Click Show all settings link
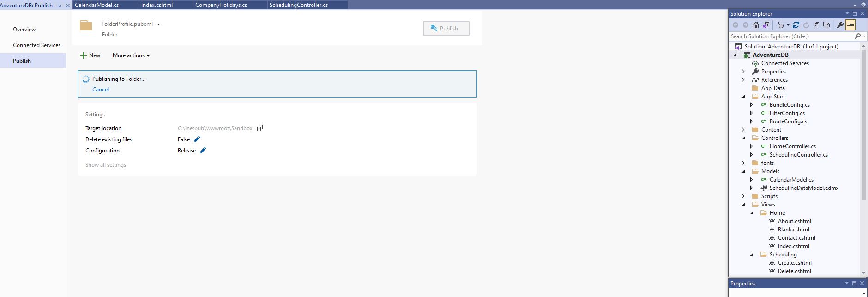The width and height of the screenshot is (868, 297). [x=106, y=165]
